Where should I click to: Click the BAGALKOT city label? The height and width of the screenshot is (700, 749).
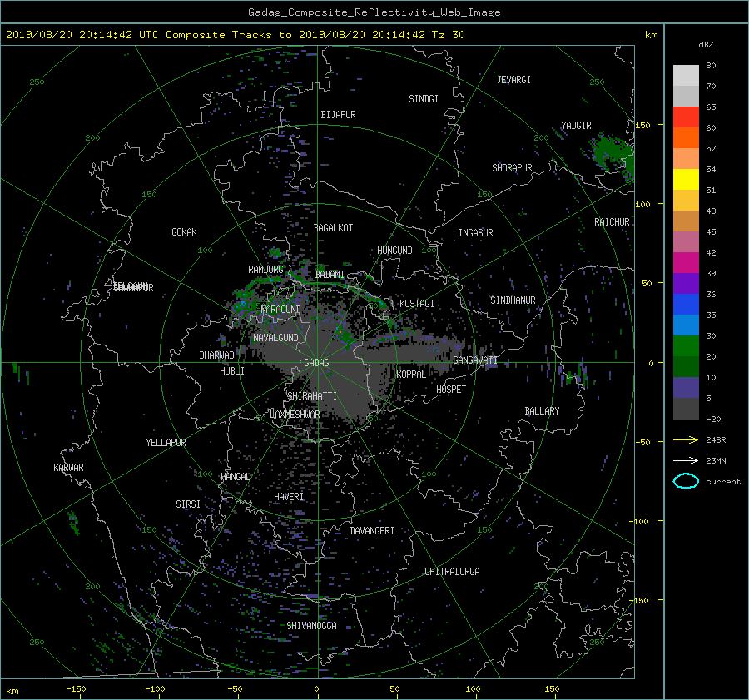click(333, 228)
